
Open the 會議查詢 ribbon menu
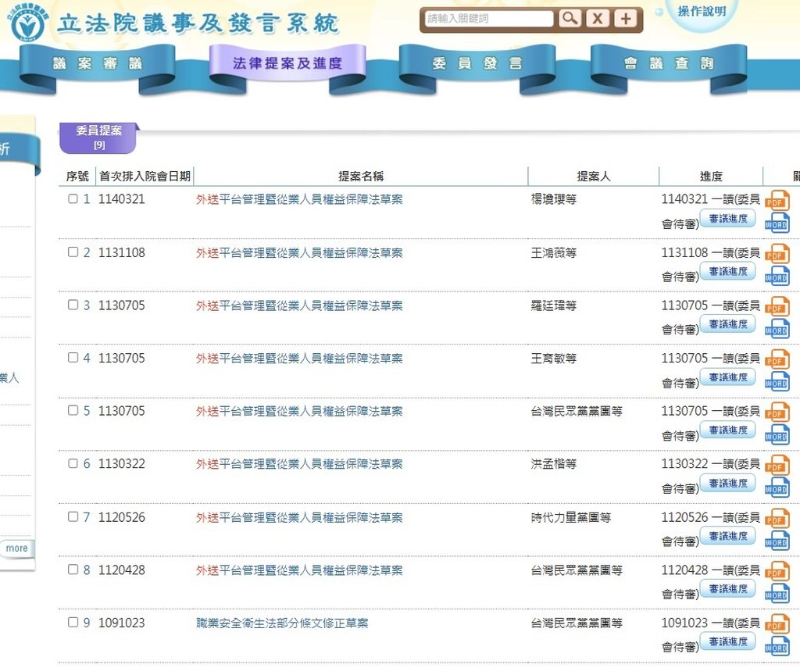click(668, 64)
